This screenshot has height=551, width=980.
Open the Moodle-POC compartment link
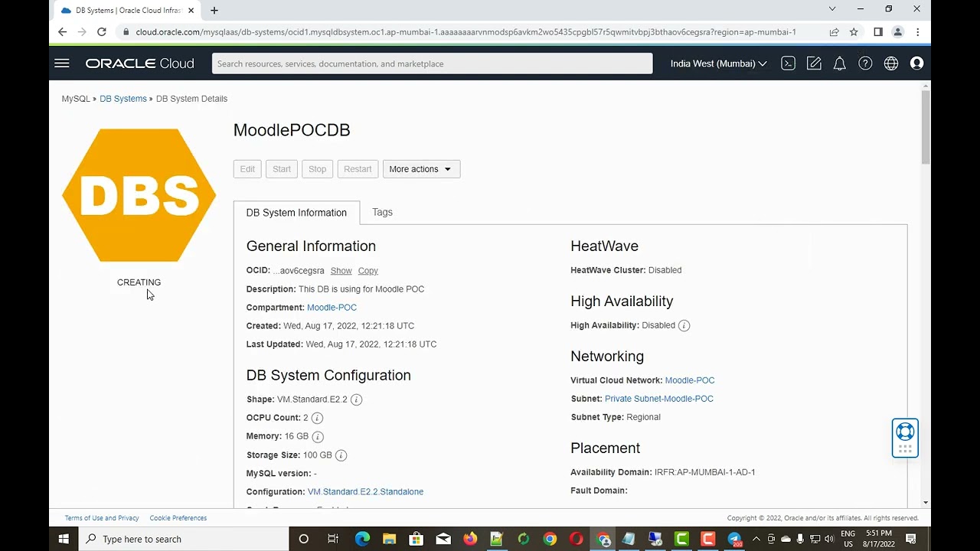point(332,308)
